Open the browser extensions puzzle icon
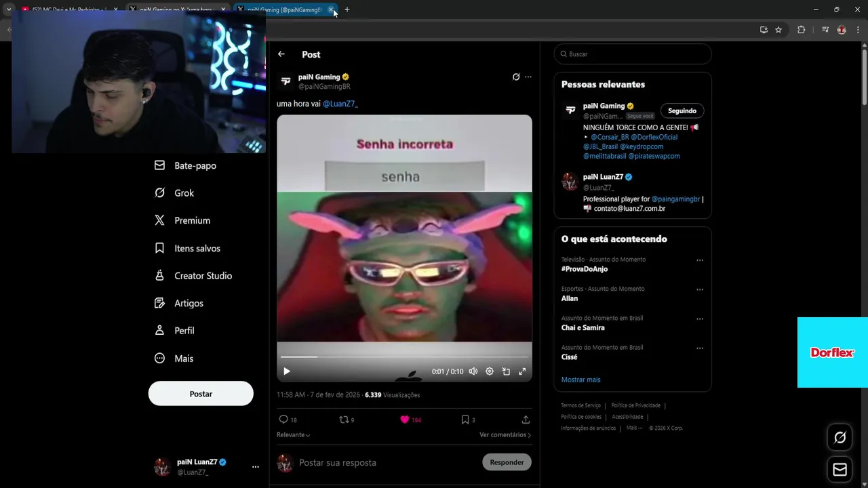 pos(801,30)
